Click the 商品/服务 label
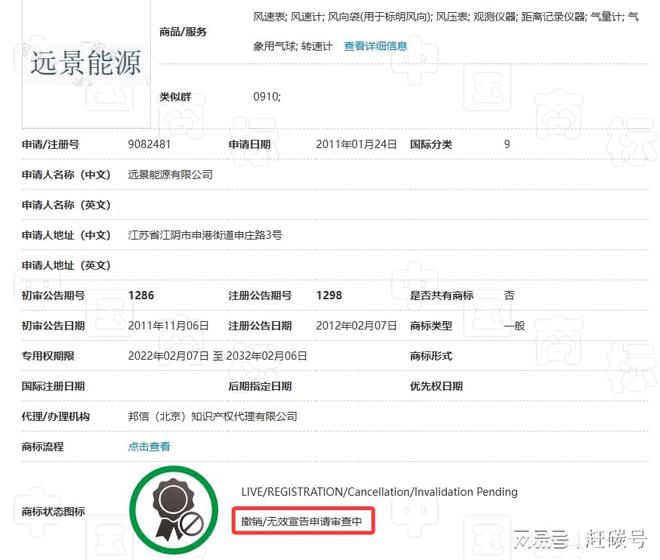The image size is (660, 560). pos(183,32)
